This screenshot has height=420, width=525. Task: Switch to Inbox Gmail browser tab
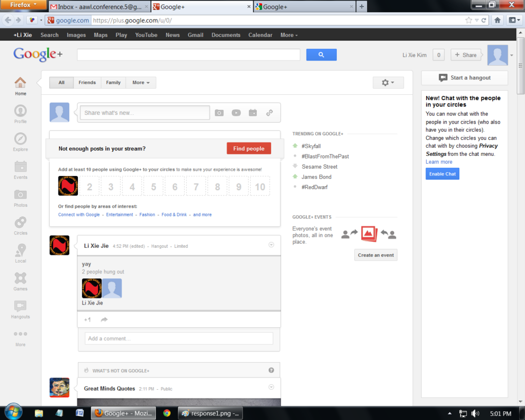(99, 7)
